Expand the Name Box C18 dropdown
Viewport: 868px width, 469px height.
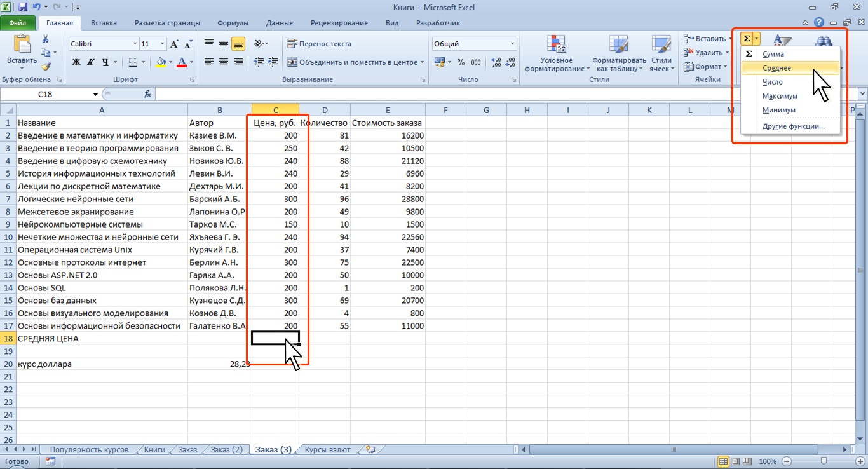click(x=96, y=94)
